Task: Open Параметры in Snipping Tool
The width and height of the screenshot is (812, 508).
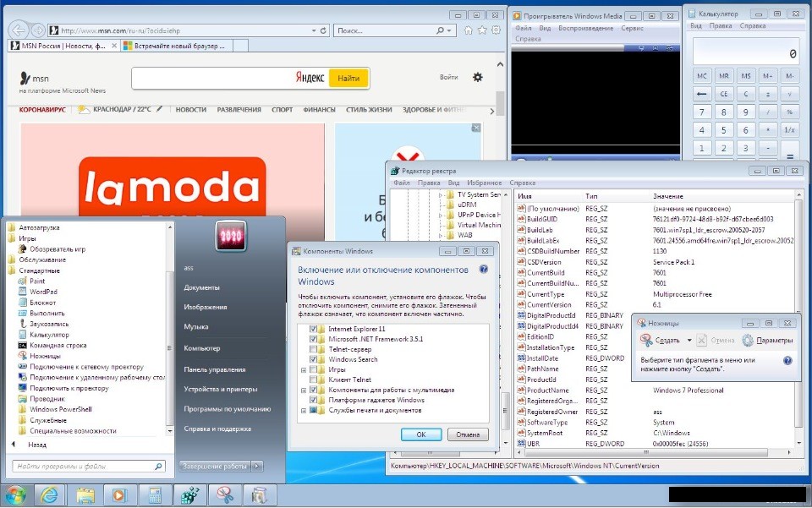Action: (768, 341)
